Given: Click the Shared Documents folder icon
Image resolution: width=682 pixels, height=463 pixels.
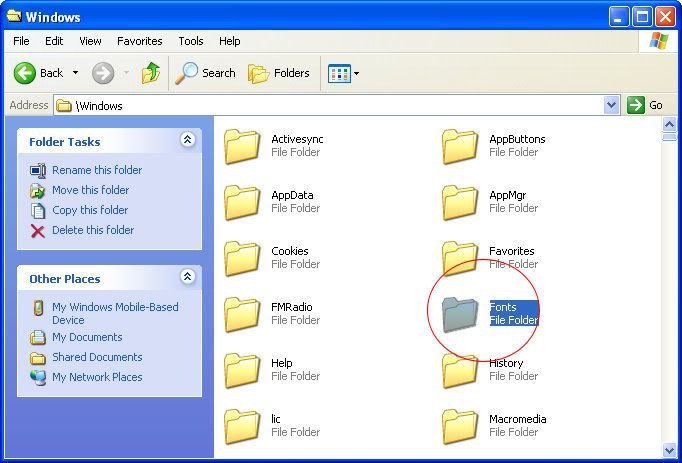Looking at the screenshot, I should 38,358.
